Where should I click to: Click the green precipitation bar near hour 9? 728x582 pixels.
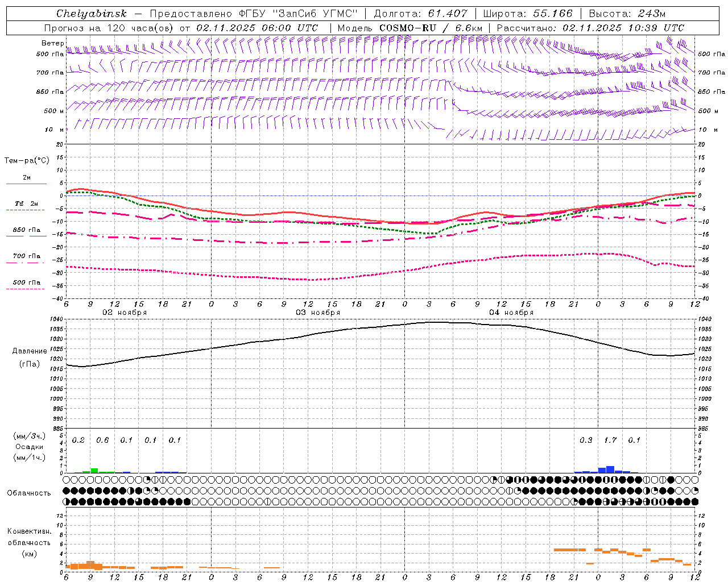(94, 471)
